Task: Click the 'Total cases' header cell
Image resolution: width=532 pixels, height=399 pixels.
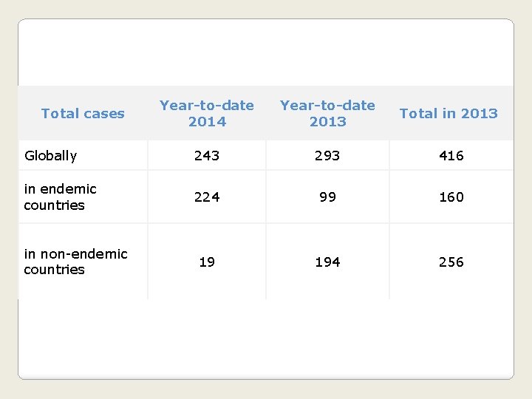Action: pyautogui.click(x=83, y=113)
